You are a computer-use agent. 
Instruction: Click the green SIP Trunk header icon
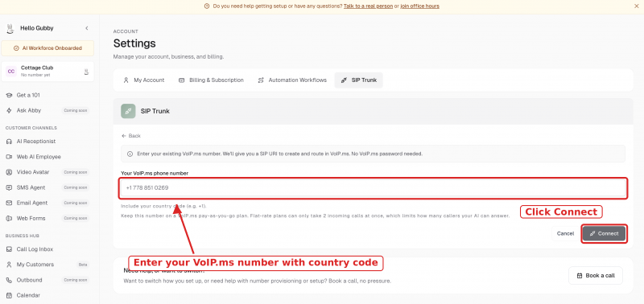(x=128, y=111)
